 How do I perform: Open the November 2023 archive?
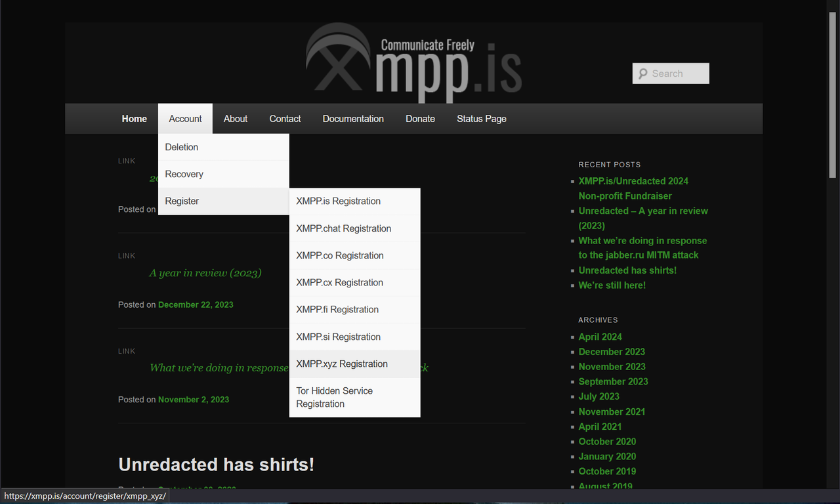[x=612, y=367]
